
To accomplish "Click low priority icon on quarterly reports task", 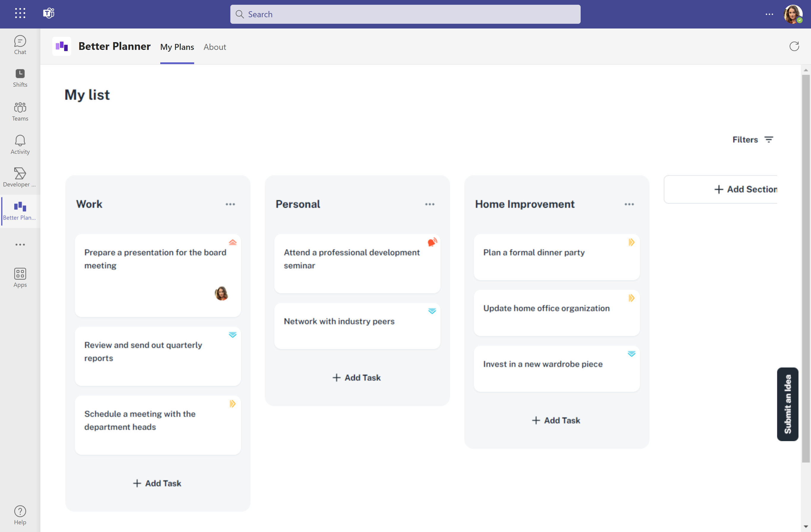I will click(233, 335).
